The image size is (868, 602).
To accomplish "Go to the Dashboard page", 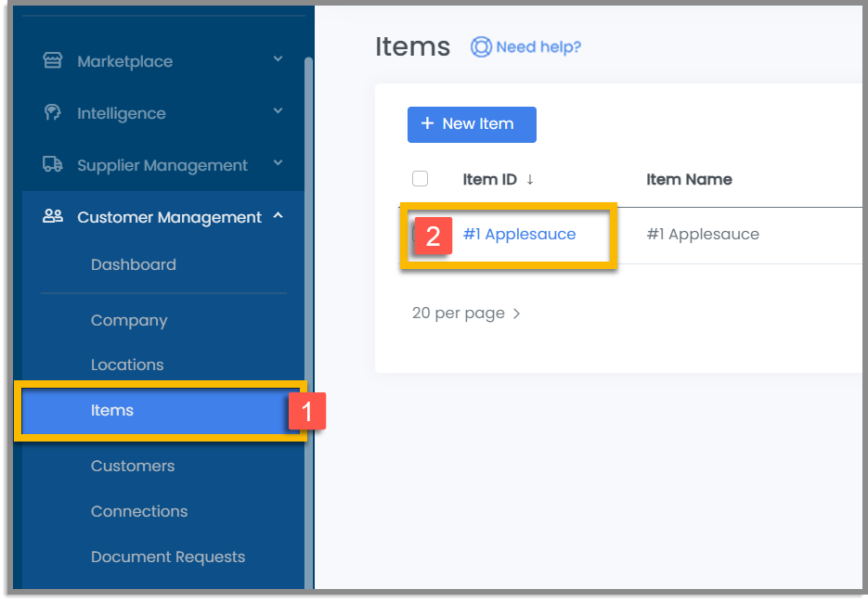I will click(x=134, y=264).
